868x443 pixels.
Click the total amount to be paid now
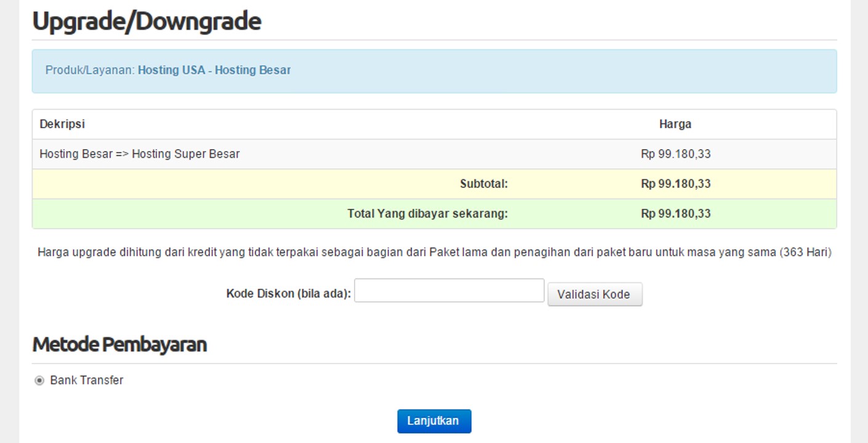point(675,214)
